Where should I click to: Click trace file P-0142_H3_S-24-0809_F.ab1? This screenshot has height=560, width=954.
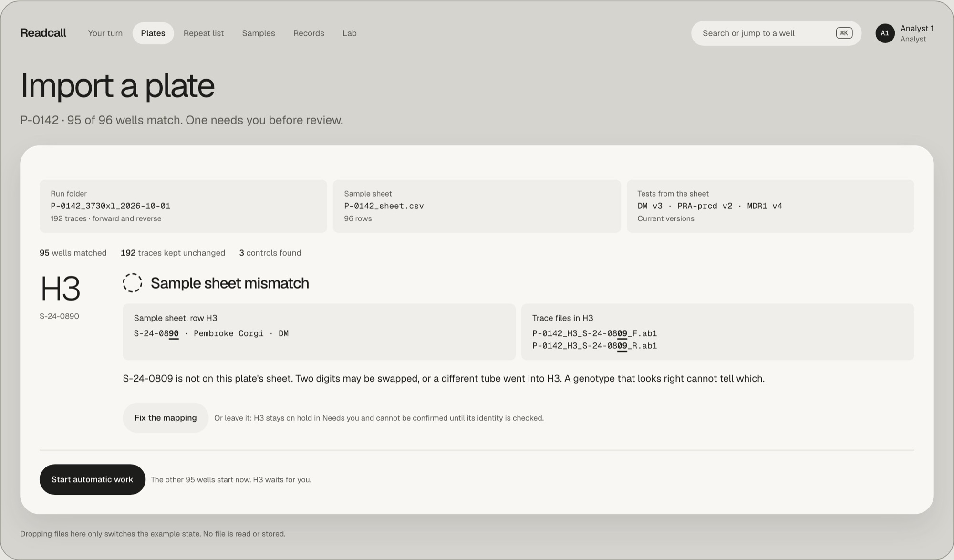(594, 333)
